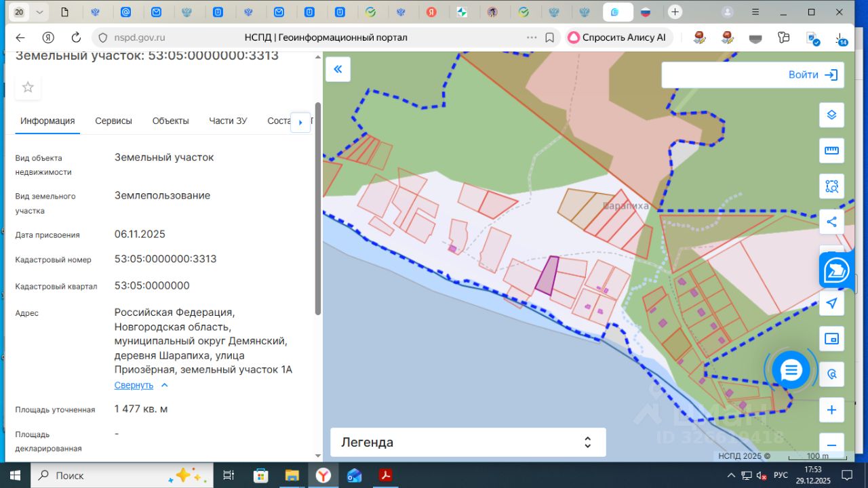Open the browser main hamburger menu

click(755, 12)
